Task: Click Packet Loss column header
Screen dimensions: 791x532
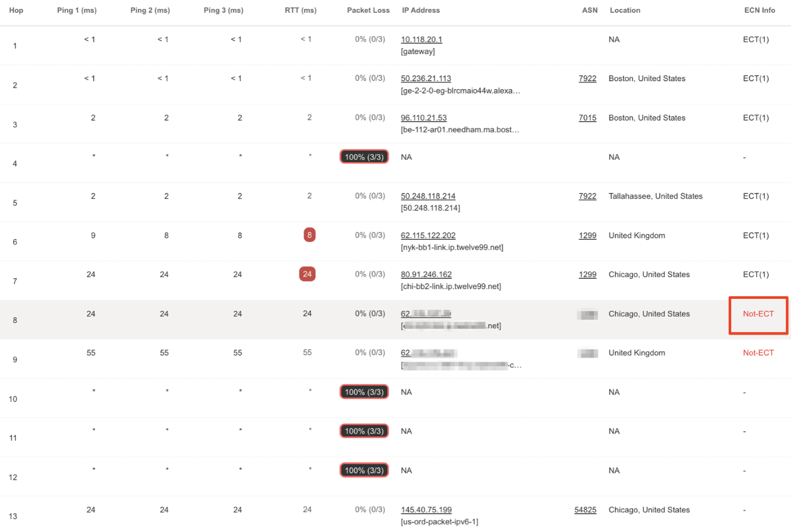Action: click(368, 10)
